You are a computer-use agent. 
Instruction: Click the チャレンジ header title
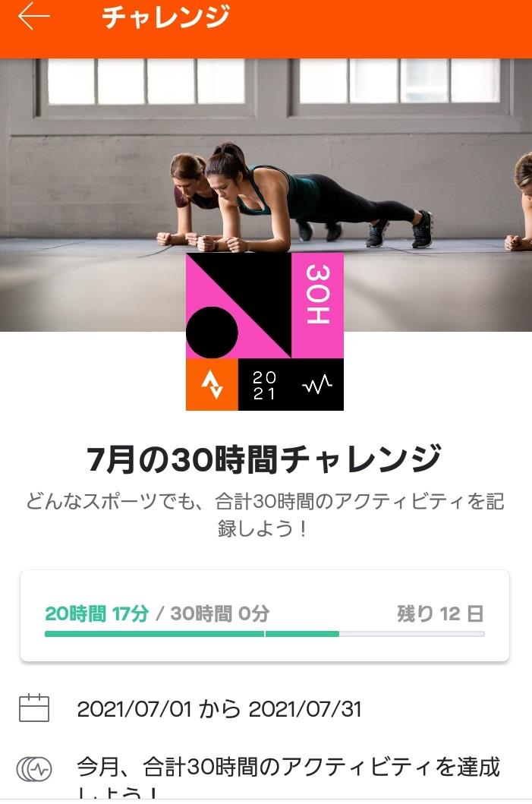(x=165, y=17)
